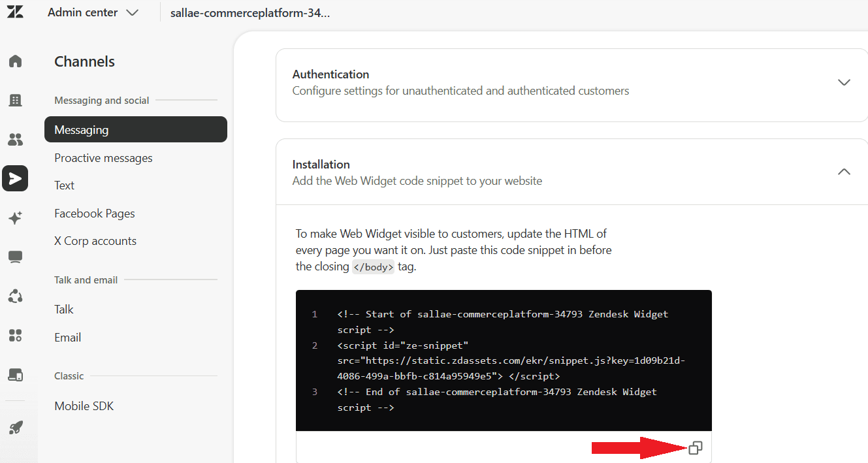Open the Apps and integrations squares icon

pyautogui.click(x=15, y=336)
